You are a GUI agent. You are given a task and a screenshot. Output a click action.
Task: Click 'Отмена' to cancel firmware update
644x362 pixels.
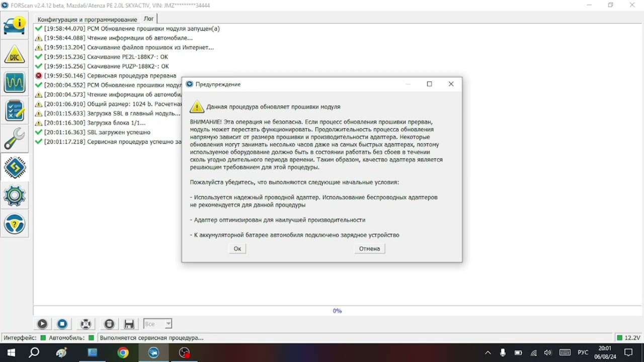pyautogui.click(x=369, y=248)
